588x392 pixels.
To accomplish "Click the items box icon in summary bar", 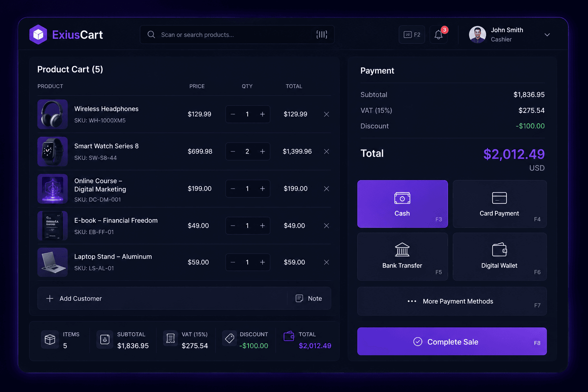I will [x=50, y=340].
